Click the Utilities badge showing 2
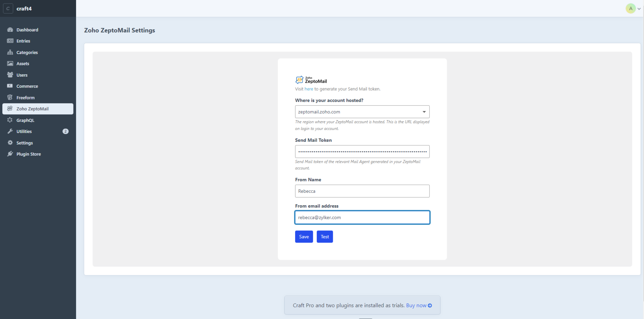The image size is (644, 319). [x=66, y=131]
